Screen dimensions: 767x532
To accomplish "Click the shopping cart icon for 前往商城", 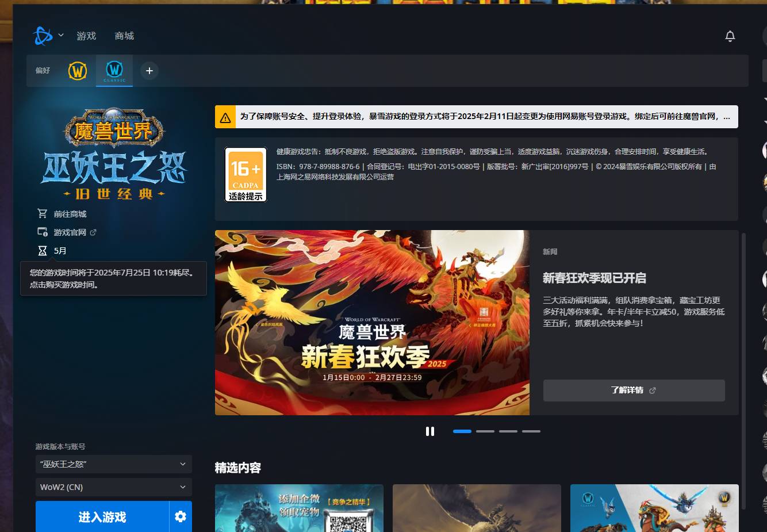I will click(43, 213).
